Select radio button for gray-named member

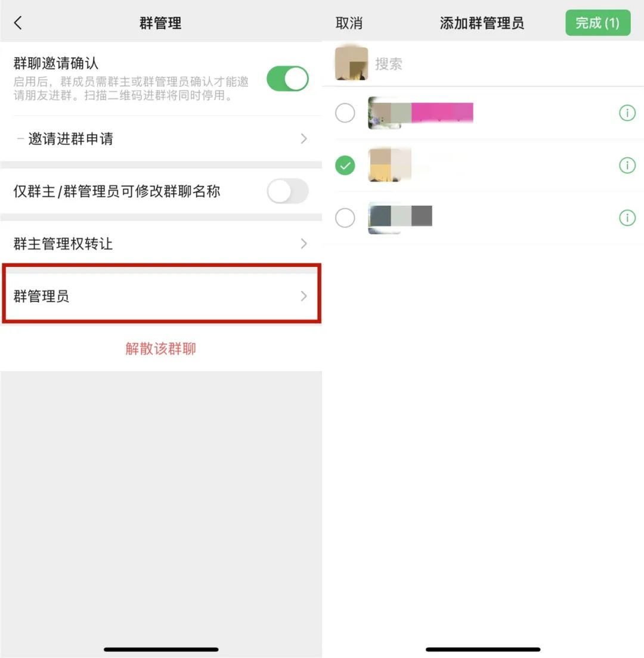click(345, 218)
